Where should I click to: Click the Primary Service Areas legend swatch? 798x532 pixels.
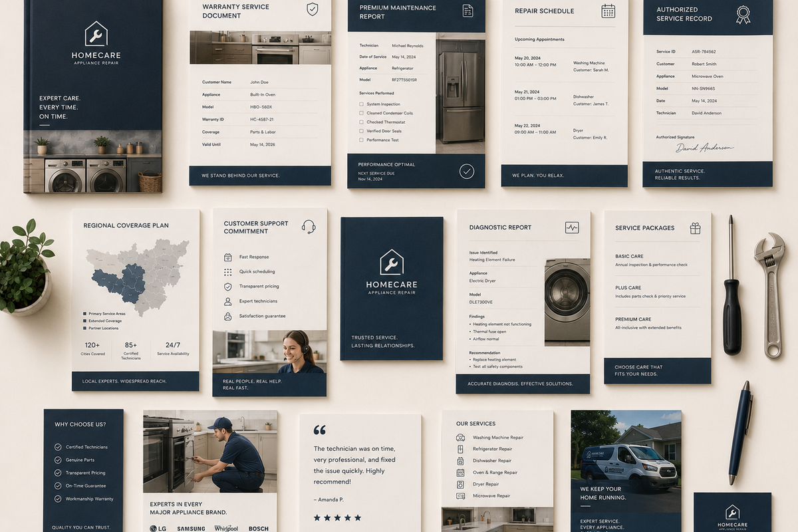[x=84, y=313]
